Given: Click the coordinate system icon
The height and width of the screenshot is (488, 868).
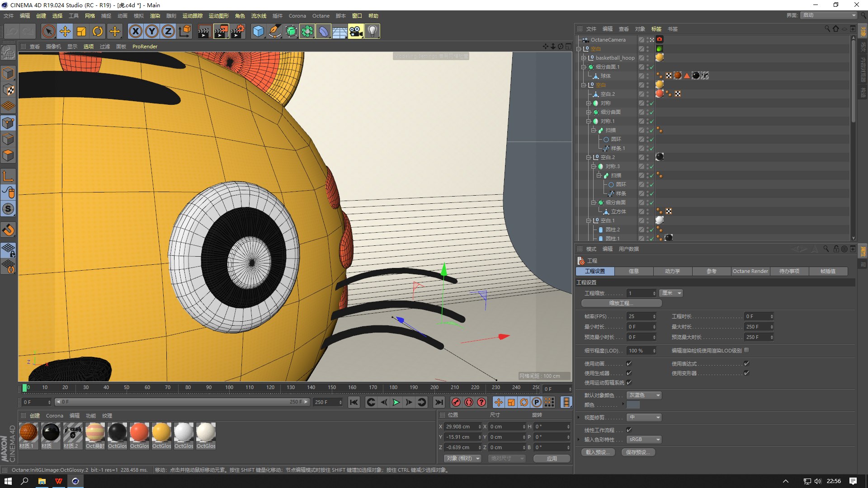Looking at the screenshot, I should point(184,32).
